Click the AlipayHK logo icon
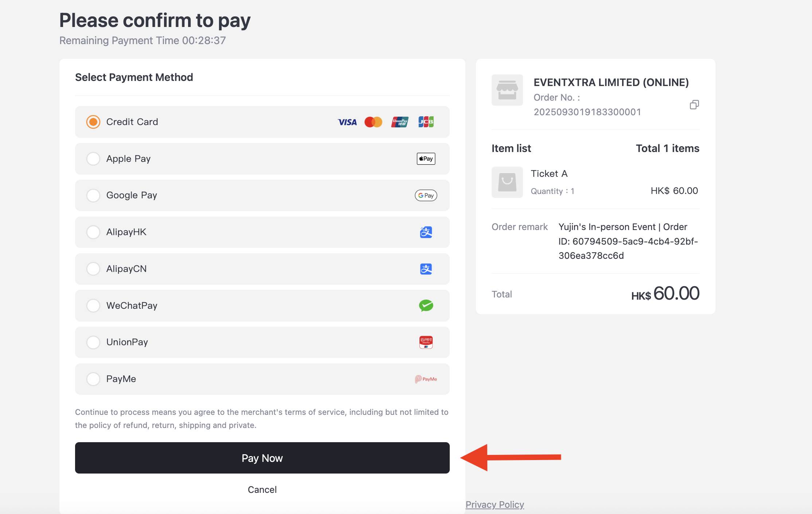This screenshot has height=514, width=812. [x=426, y=232]
